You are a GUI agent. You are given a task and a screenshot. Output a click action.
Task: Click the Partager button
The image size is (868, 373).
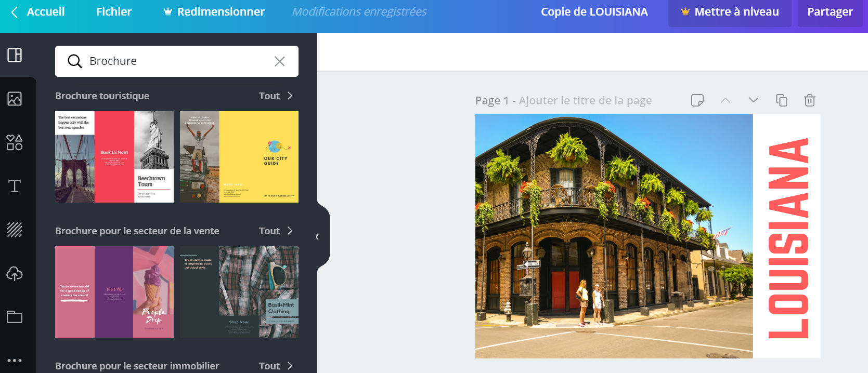click(830, 12)
